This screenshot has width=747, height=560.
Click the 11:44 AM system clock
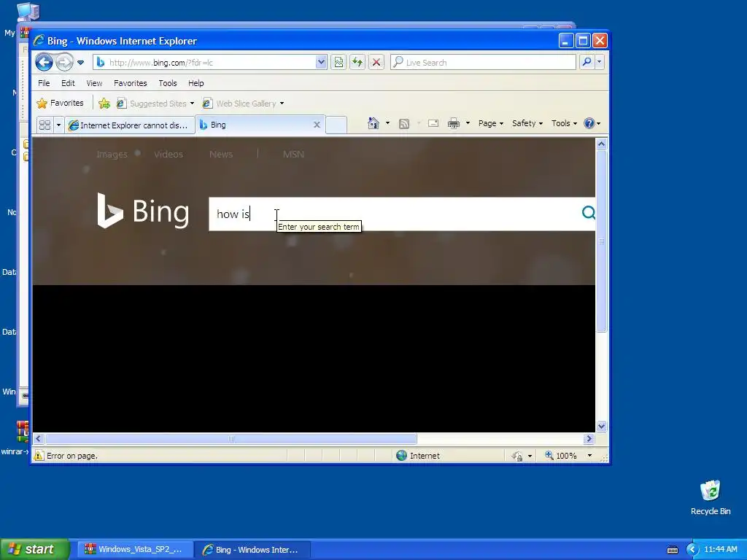[x=721, y=550]
